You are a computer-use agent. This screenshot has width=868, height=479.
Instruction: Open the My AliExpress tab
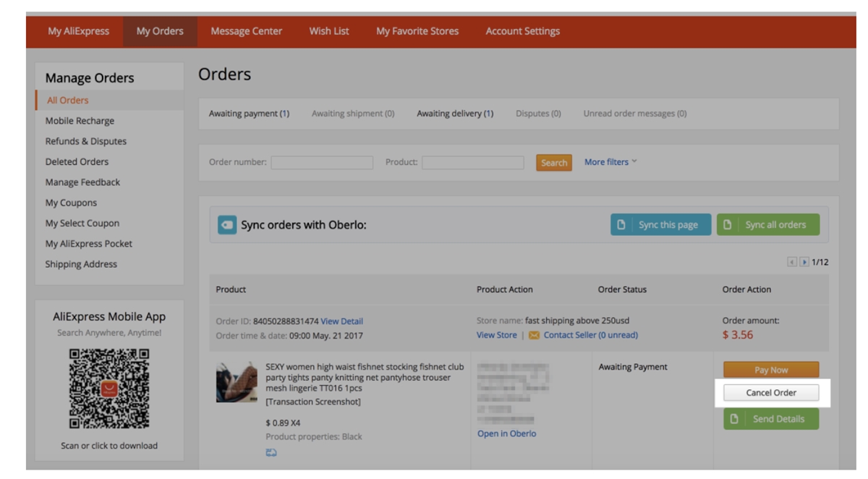point(79,31)
